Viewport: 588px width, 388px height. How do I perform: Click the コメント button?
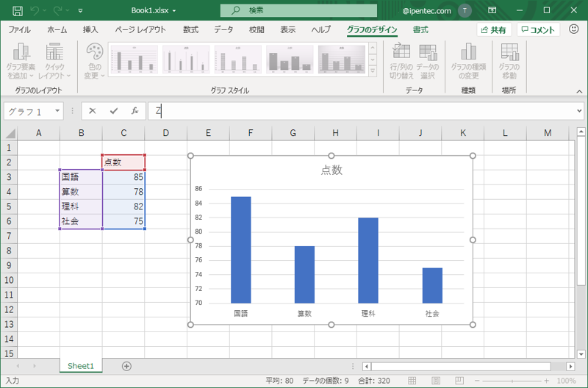pyautogui.click(x=538, y=29)
